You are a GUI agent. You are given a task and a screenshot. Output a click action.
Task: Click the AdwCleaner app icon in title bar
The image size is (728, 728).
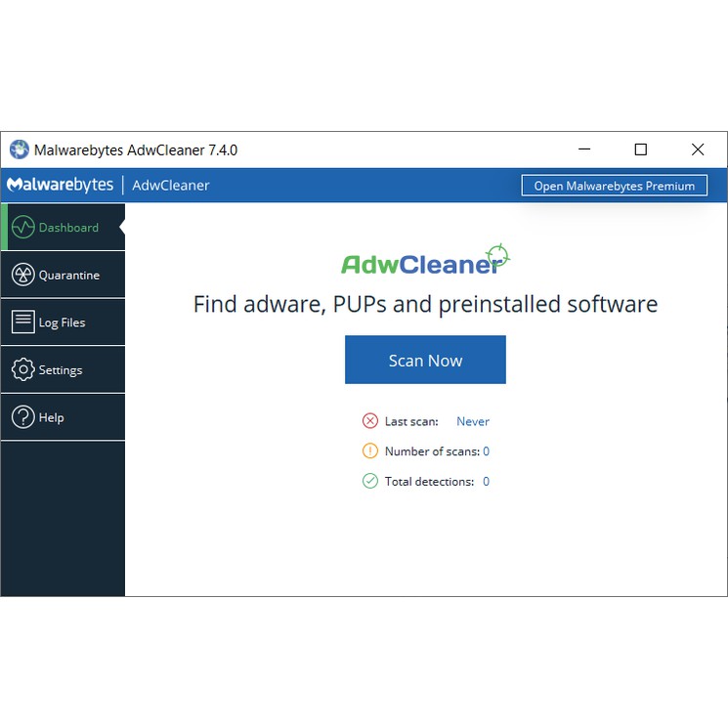tap(20, 150)
